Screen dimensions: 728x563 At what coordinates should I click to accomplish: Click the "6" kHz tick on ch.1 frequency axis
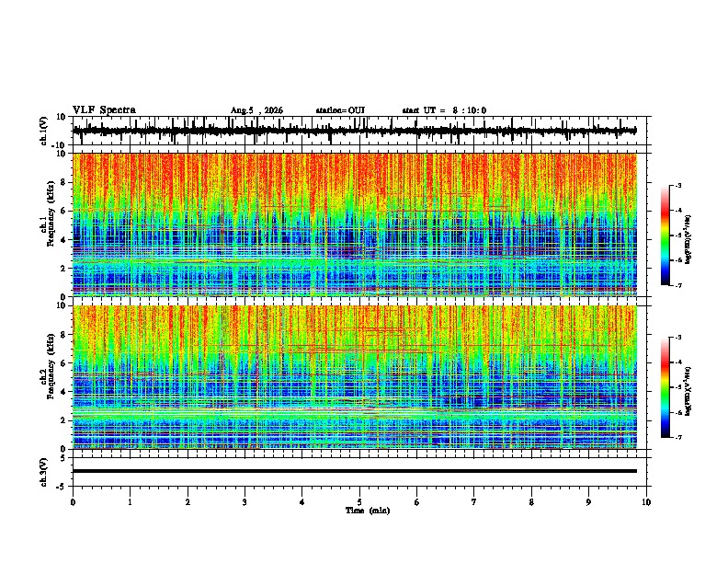click(63, 211)
